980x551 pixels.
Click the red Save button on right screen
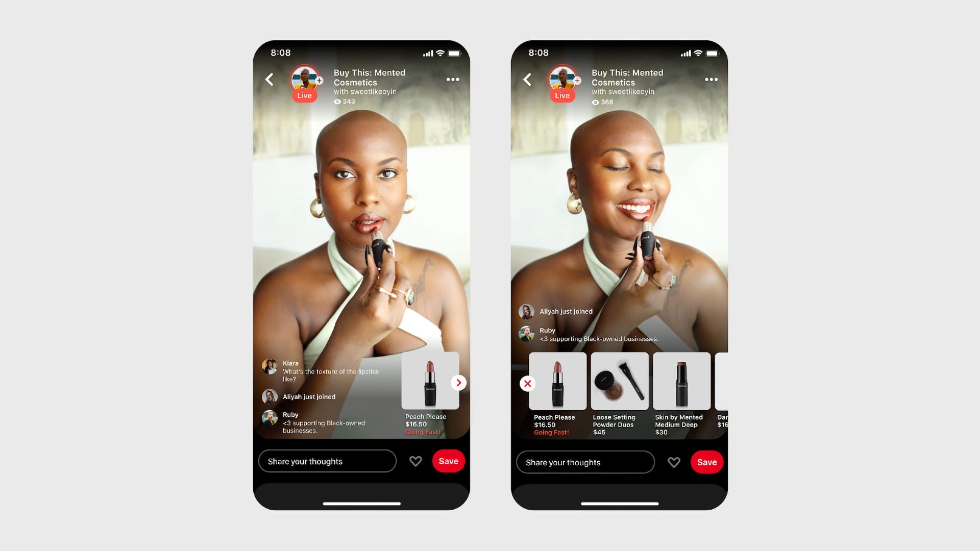pyautogui.click(x=707, y=462)
